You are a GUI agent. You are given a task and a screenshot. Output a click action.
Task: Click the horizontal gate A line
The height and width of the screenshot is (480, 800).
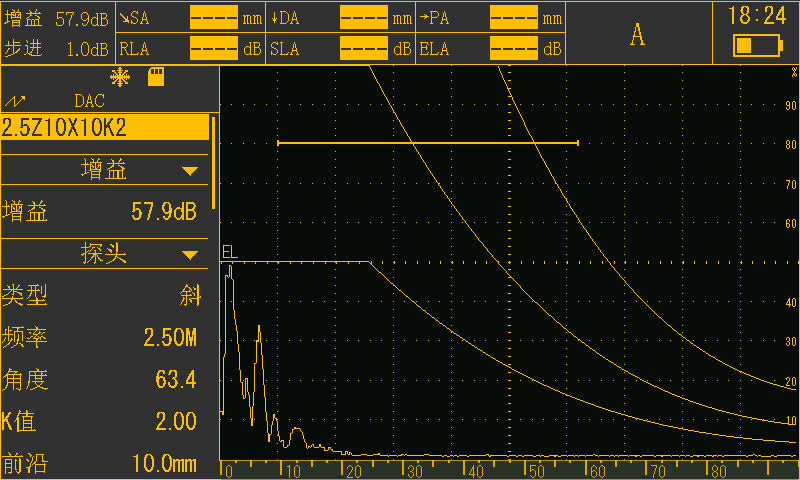tap(428, 143)
